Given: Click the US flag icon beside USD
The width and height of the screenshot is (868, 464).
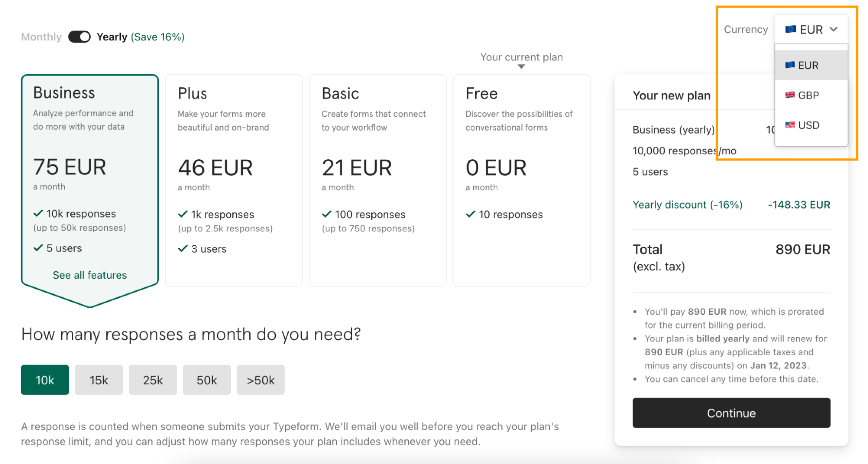Looking at the screenshot, I should point(790,125).
